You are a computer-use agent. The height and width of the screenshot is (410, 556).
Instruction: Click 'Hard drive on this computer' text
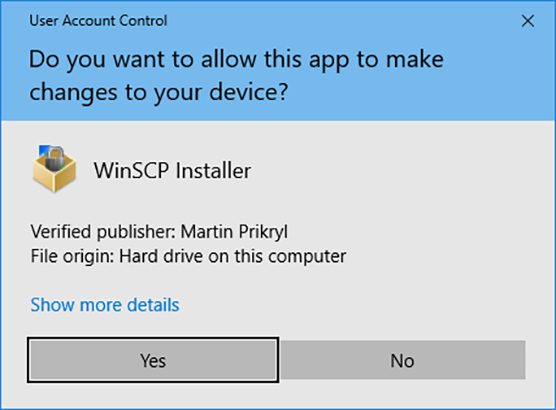click(233, 256)
